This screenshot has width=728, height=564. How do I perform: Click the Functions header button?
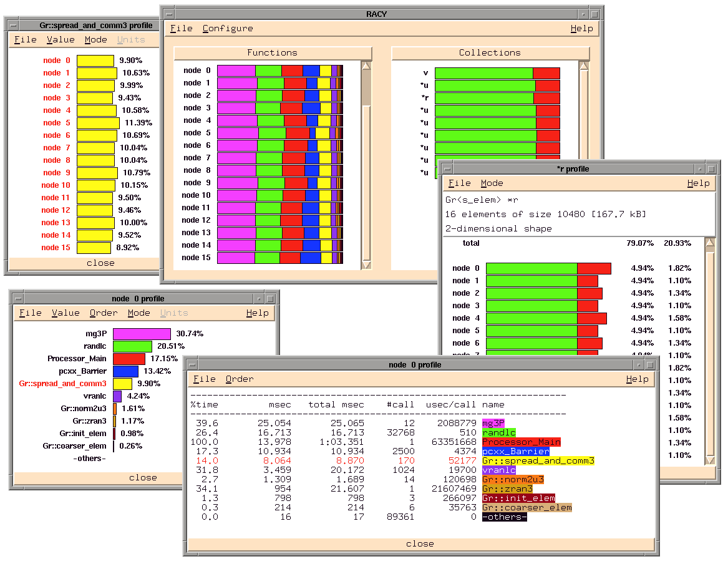(x=272, y=53)
